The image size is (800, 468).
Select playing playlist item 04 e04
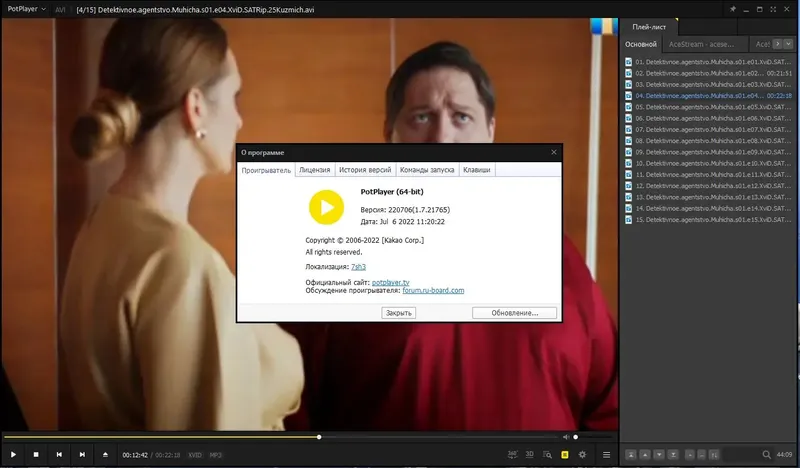pyautogui.click(x=709, y=95)
